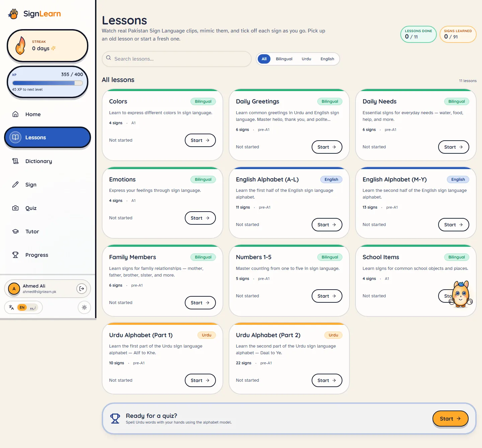Switch interface language to Urdu script
482x448 pixels.
32,307
